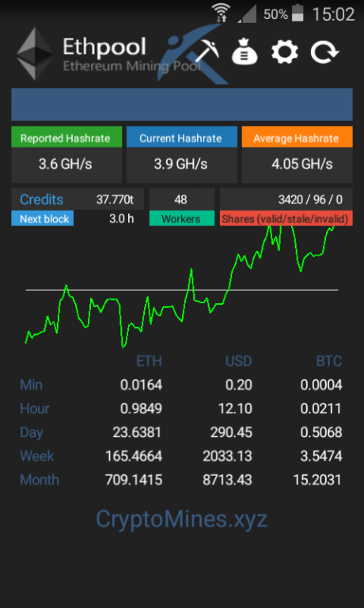The height and width of the screenshot is (608, 364).
Task: Tap the Hour row label
Action: tap(35, 408)
